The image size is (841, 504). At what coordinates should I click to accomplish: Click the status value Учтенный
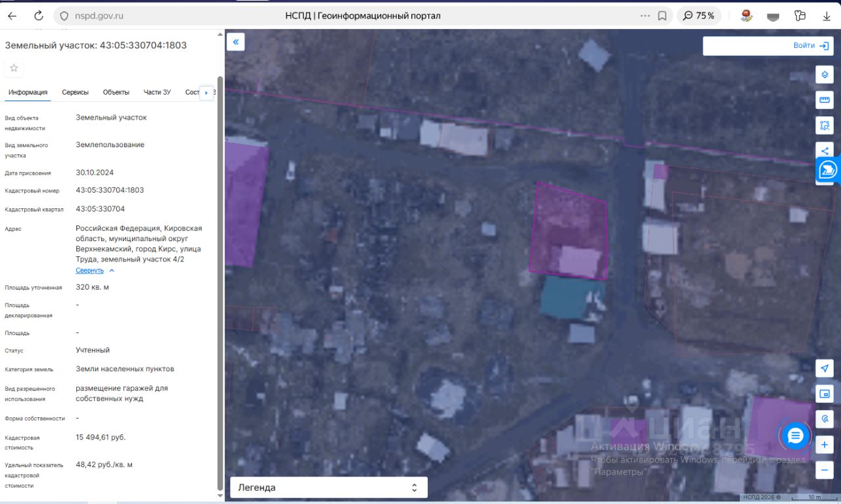coord(93,350)
